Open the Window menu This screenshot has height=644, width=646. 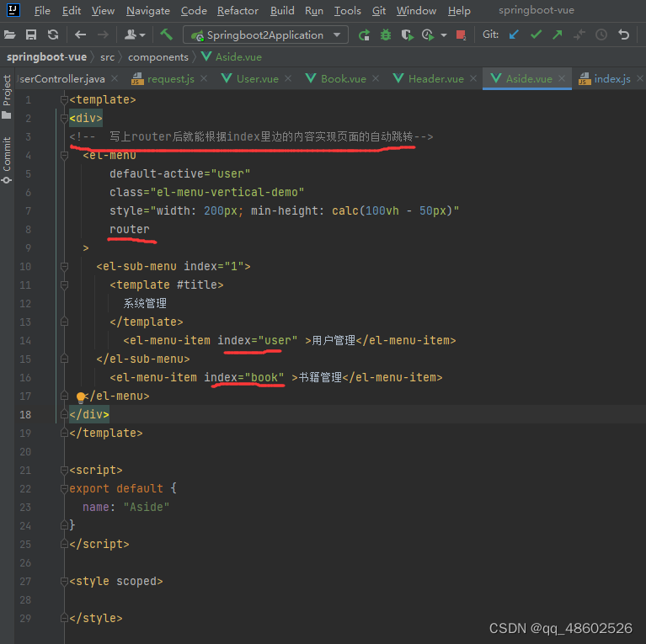coord(416,11)
